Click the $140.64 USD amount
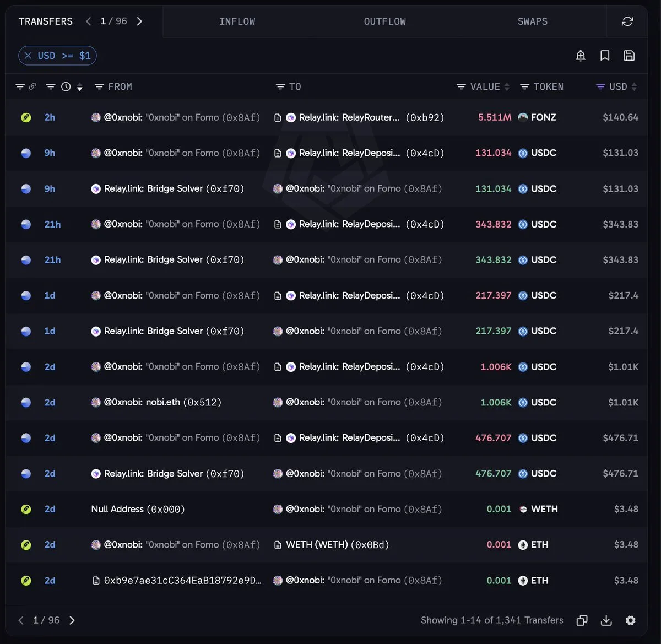Screen dimensions: 661x644 620,117
